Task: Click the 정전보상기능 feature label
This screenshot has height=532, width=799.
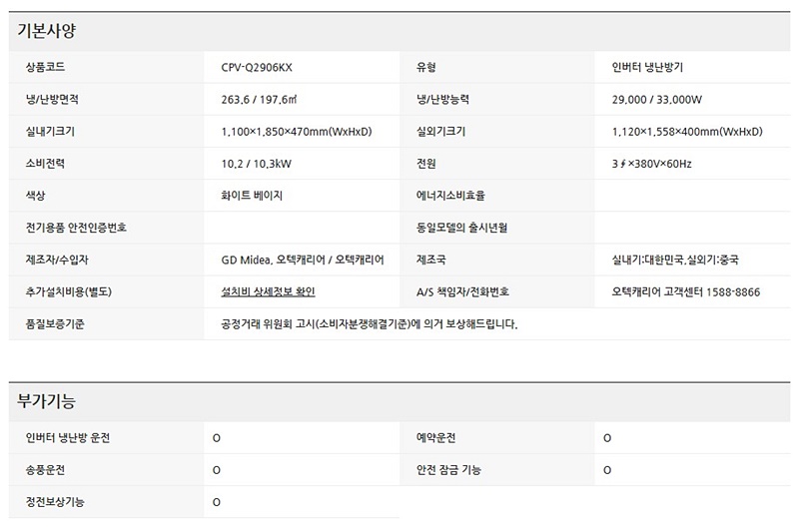Action: 55,501
